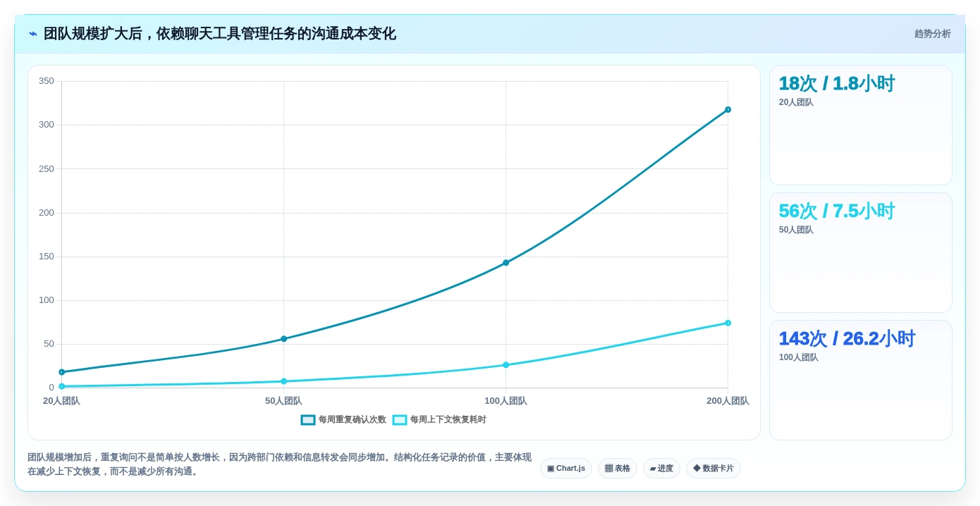Toggle the 每周重复确认次数 legend item
This screenshot has height=506, width=980.
343,420
